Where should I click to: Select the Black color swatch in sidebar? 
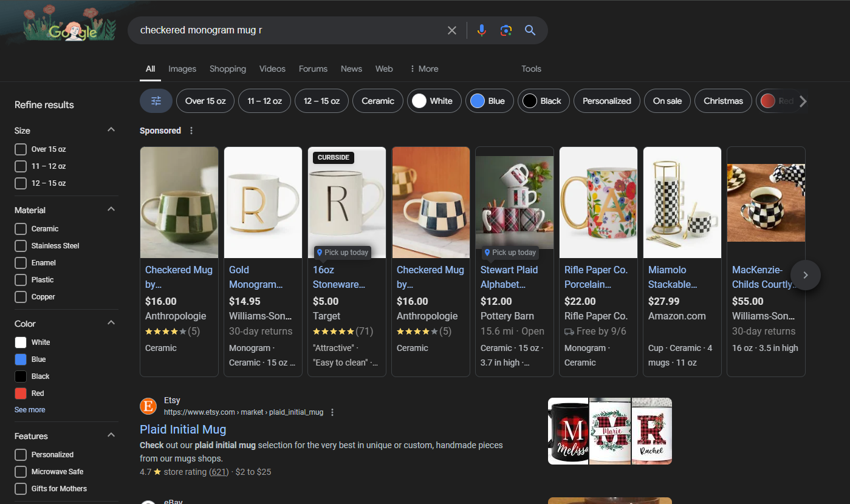pyautogui.click(x=21, y=376)
